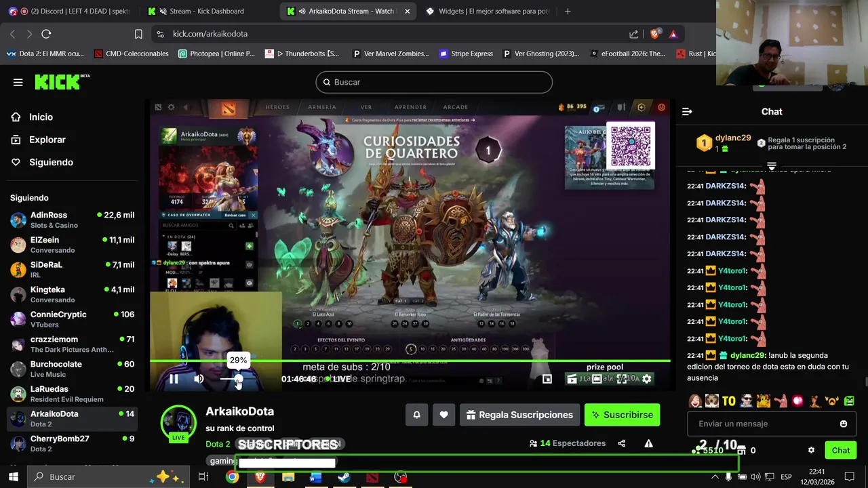
Task: Switch to Kick Dashboard browser tab
Action: pyautogui.click(x=208, y=11)
